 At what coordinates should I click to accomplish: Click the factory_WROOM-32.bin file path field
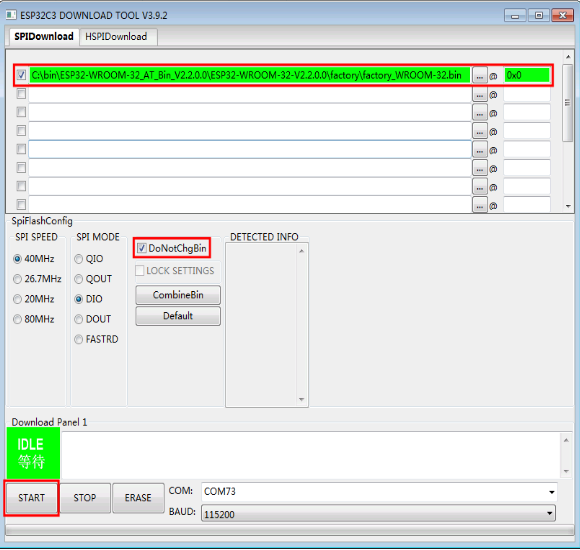coord(250,75)
